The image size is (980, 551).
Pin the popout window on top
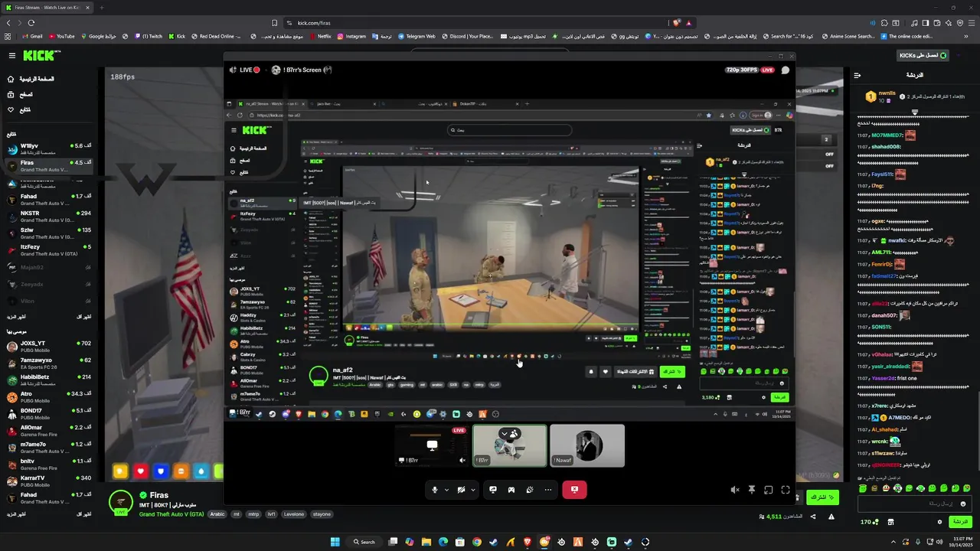[752, 490]
